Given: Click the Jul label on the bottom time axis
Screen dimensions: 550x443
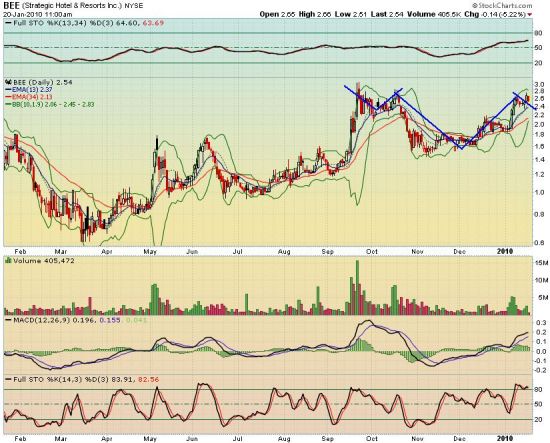Looking at the screenshot, I should point(238,438).
